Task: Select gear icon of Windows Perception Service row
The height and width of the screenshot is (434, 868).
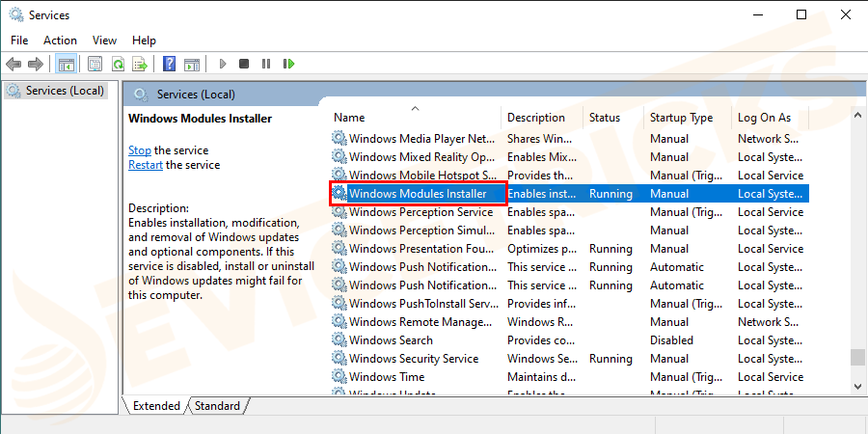Action: [x=339, y=212]
